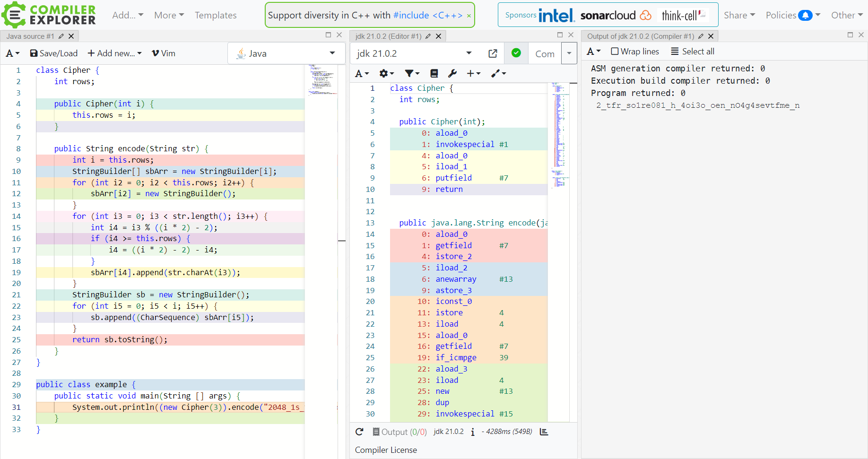Click the wrench icon in compiler toolbar
868x459 pixels.
pyautogui.click(x=452, y=73)
